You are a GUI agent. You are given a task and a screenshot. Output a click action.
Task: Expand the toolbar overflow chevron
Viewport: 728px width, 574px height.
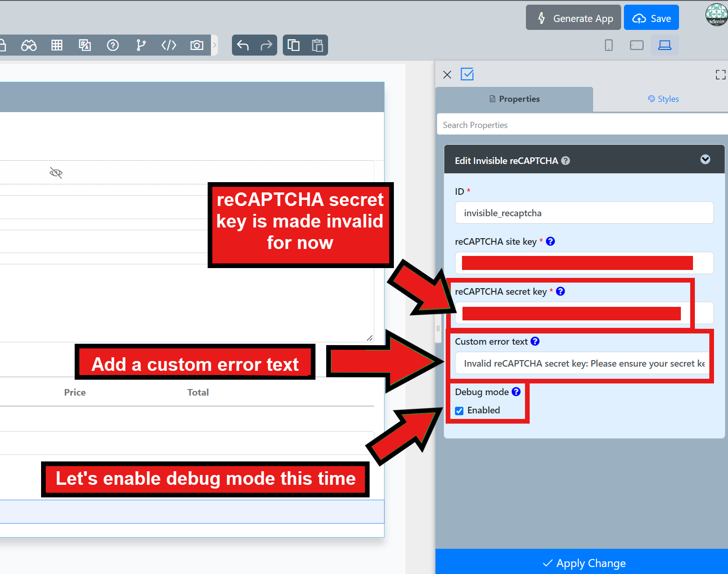(x=215, y=45)
